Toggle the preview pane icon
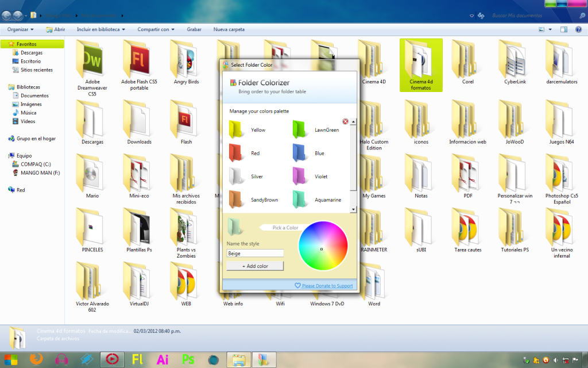The width and height of the screenshot is (588, 368). 564,29
